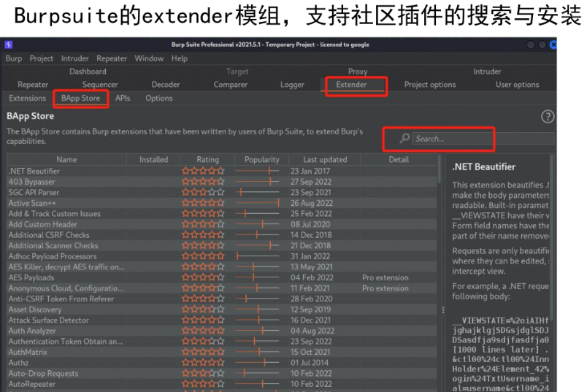The image size is (587, 392).
Task: Click the Burp Suite logo in title bar
Action: click(9, 45)
